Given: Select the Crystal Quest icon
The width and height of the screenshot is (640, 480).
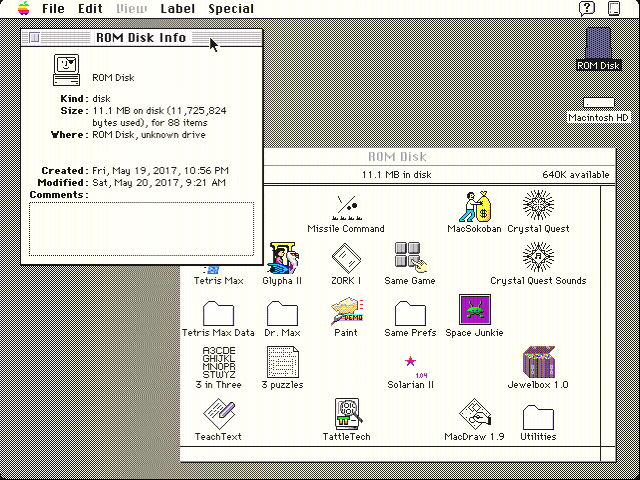Looking at the screenshot, I should pyautogui.click(x=538, y=206).
